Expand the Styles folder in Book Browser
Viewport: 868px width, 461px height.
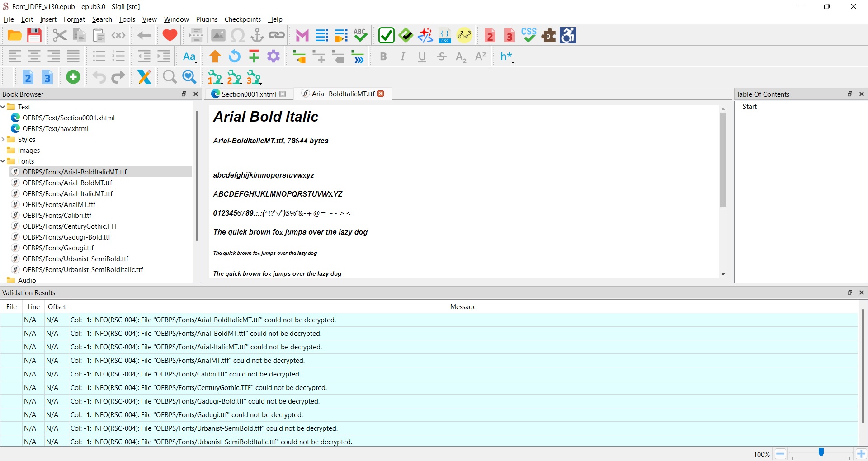tap(3, 140)
